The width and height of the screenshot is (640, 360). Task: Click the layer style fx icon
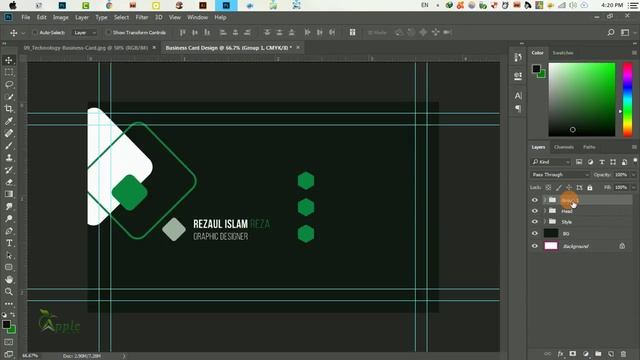point(560,353)
